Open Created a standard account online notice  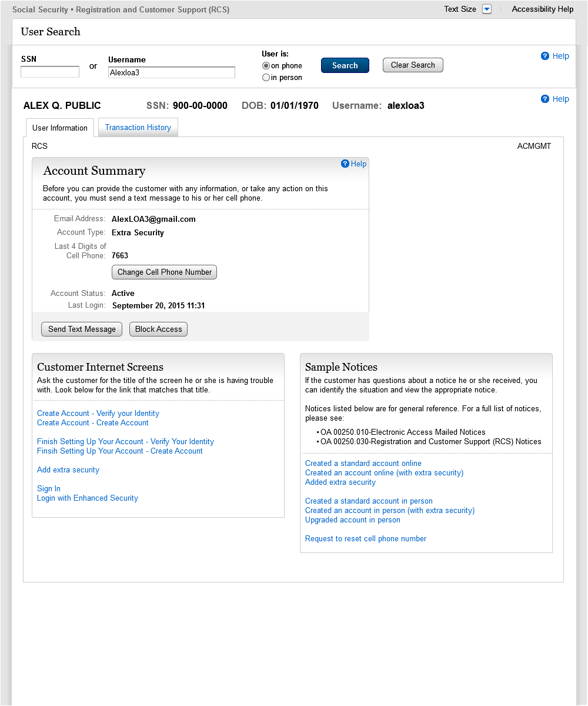[x=363, y=464]
